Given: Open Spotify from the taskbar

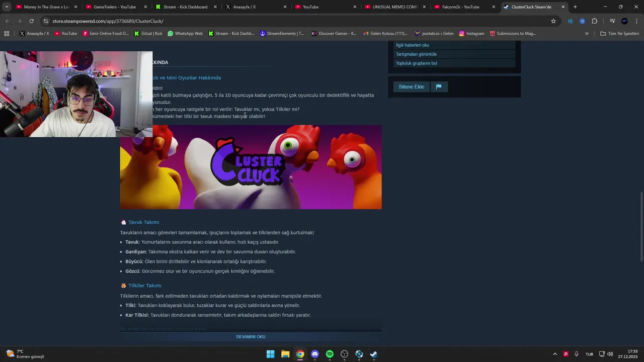Looking at the screenshot, I should pos(330,354).
